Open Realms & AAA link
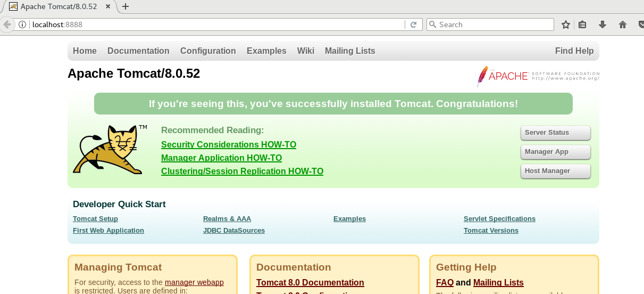The image size is (644, 294). (x=227, y=219)
